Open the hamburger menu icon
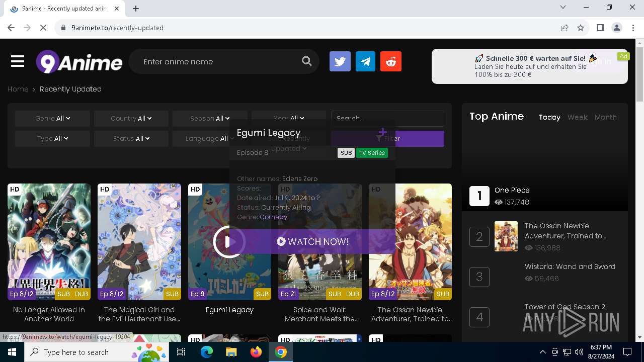This screenshot has height=362, width=644. (18, 61)
